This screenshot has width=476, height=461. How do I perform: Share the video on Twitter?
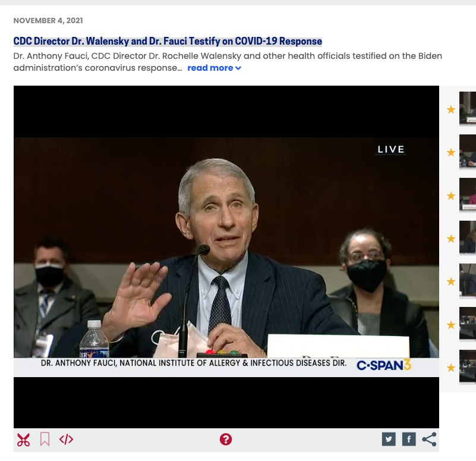tap(389, 439)
